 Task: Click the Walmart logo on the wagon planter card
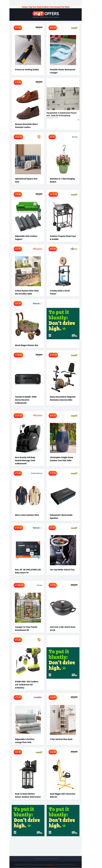point(37,304)
